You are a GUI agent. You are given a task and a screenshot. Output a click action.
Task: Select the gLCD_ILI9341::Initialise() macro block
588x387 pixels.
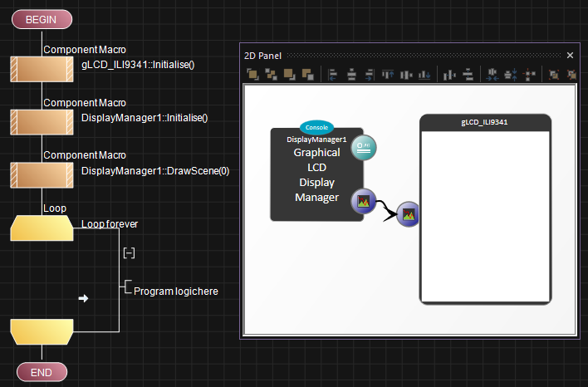click(42, 70)
